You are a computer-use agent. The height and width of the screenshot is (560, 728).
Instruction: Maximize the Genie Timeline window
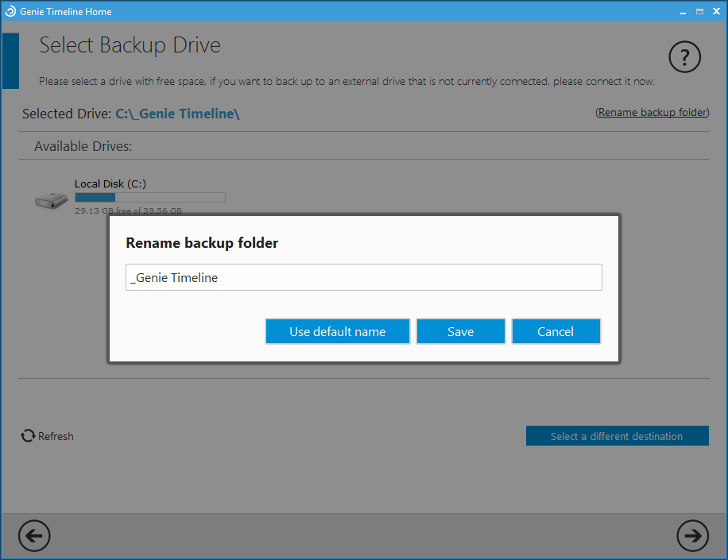click(x=699, y=11)
